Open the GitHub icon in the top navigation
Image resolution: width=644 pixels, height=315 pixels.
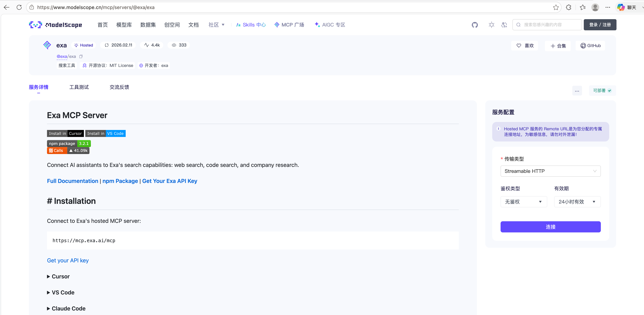coord(474,25)
